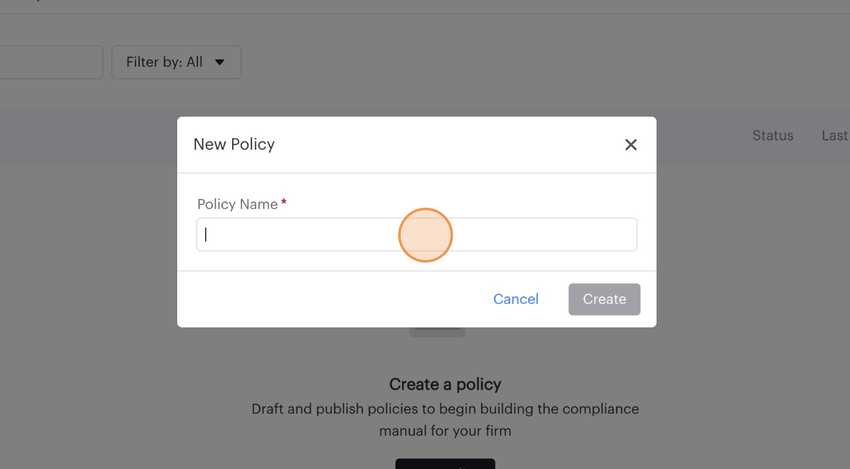The image size is (850, 469).
Task: Cancel the new policy creation
Action: [x=516, y=299]
